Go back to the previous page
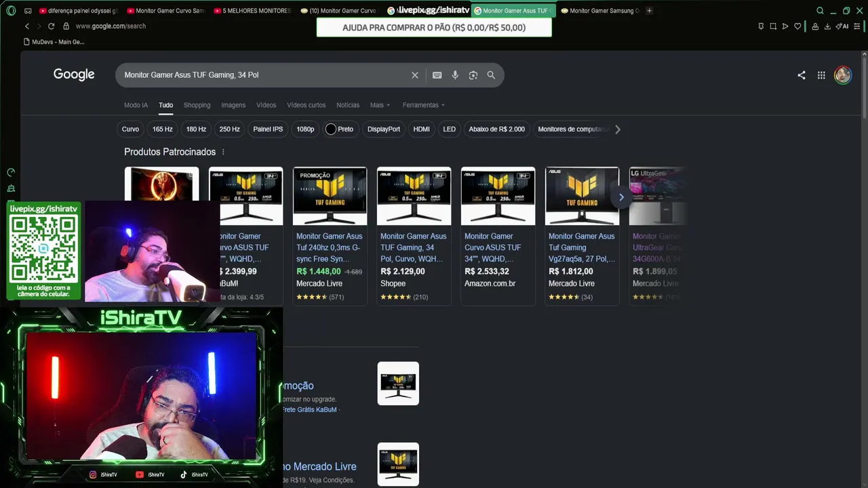868x488 pixels. [x=27, y=26]
